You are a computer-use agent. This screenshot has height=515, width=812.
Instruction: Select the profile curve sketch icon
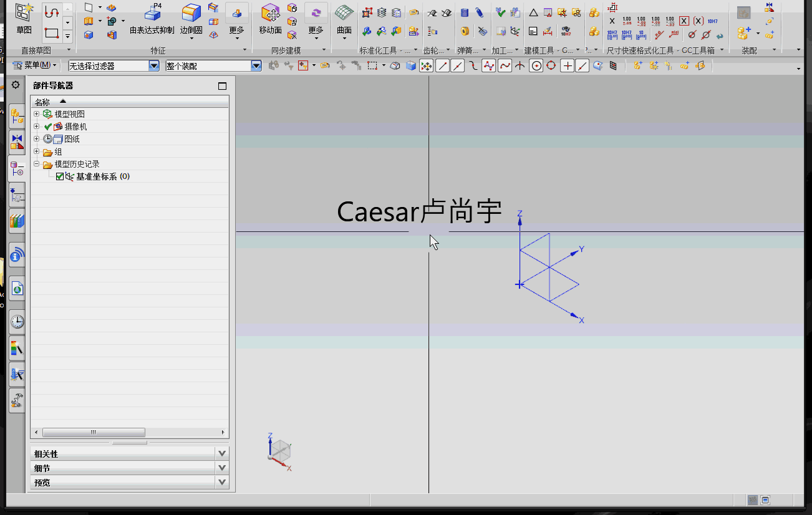click(x=52, y=11)
